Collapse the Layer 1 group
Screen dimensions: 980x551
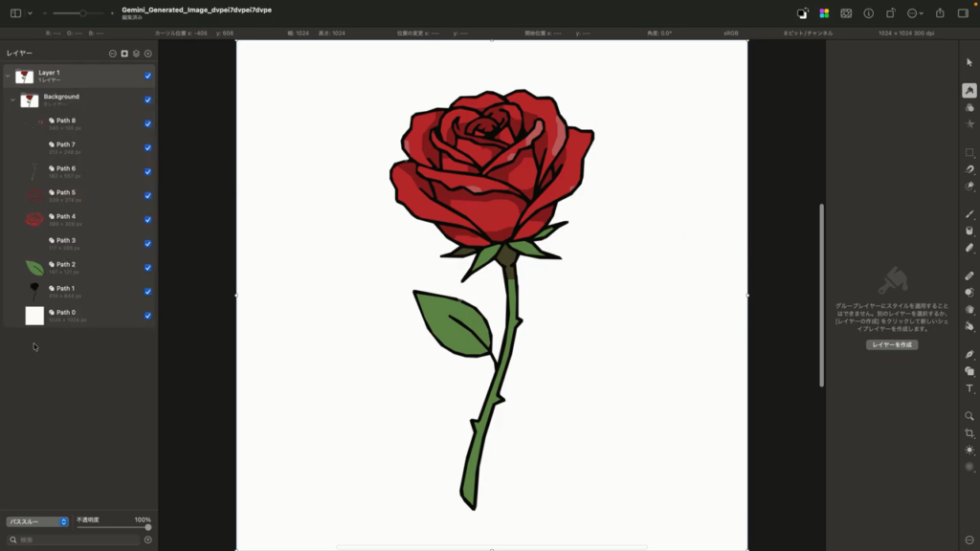tap(8, 76)
